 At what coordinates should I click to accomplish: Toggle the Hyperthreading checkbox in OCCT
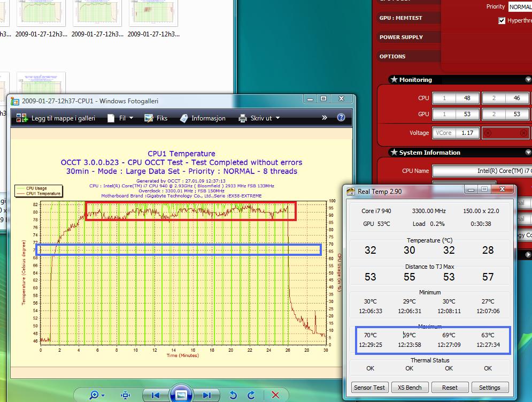(x=502, y=21)
